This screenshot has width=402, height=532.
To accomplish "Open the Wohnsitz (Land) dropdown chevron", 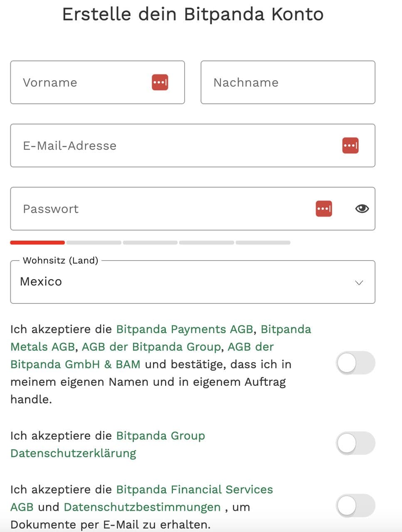I will (359, 283).
